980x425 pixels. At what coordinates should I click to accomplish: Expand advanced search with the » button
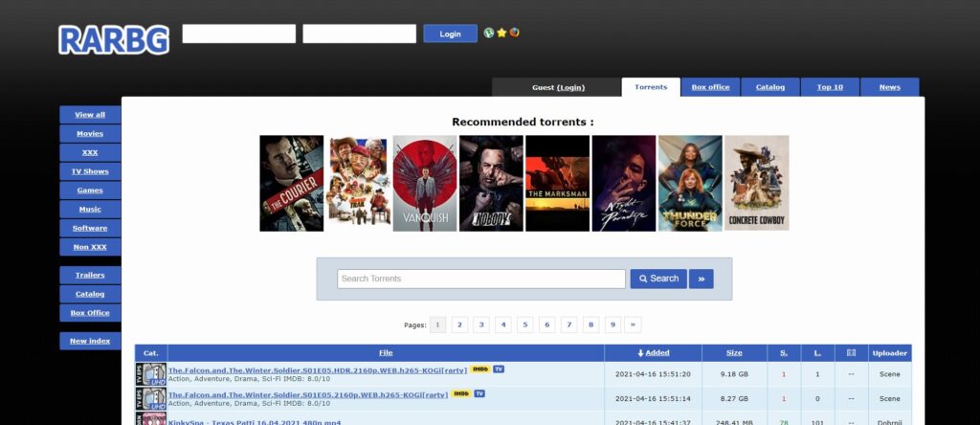point(702,279)
